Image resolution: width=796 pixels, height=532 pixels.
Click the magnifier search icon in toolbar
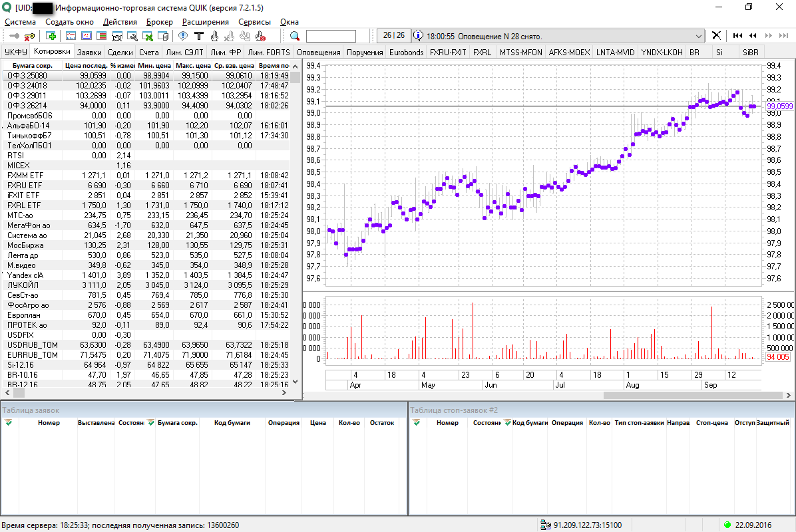[294, 36]
